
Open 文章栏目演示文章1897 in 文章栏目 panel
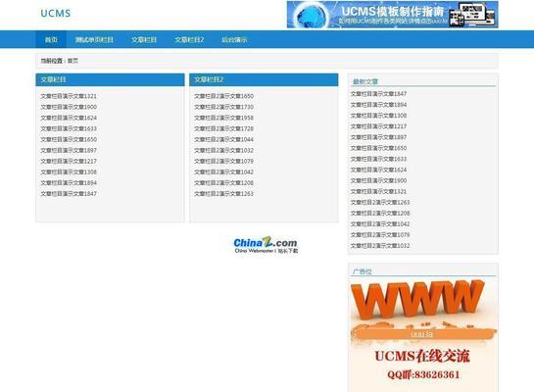point(69,150)
